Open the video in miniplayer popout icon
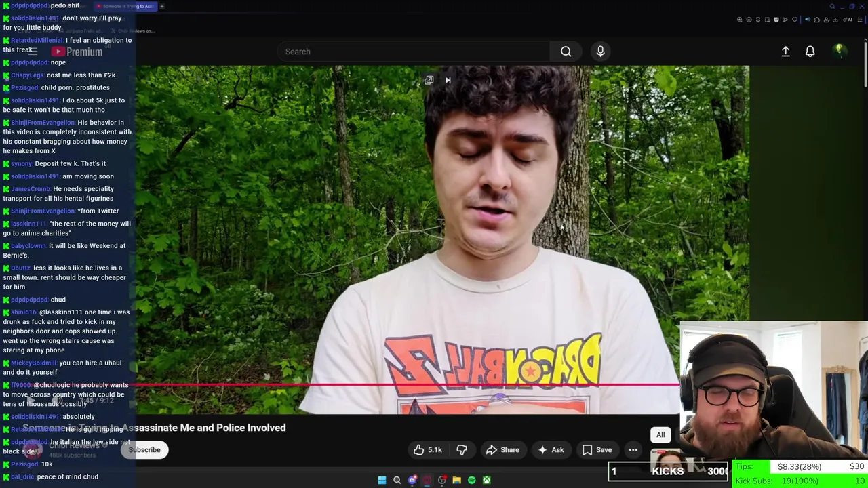Image resolution: width=868 pixels, height=488 pixels. [x=429, y=80]
